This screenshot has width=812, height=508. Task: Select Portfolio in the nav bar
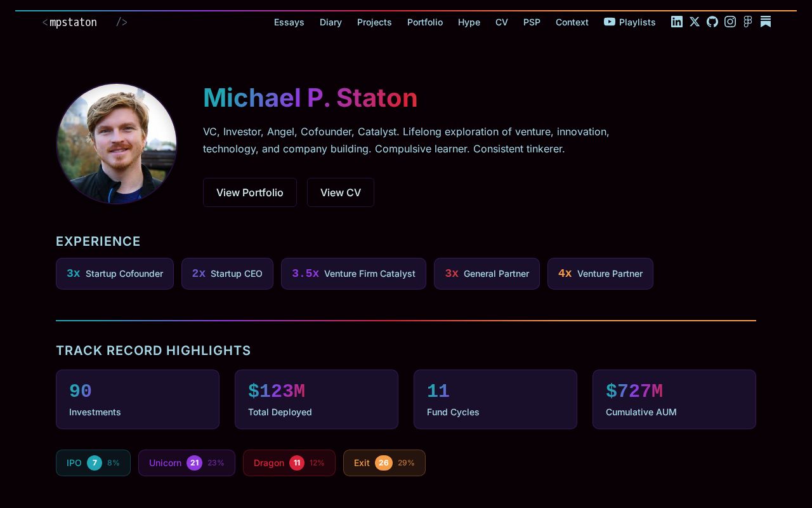point(425,22)
